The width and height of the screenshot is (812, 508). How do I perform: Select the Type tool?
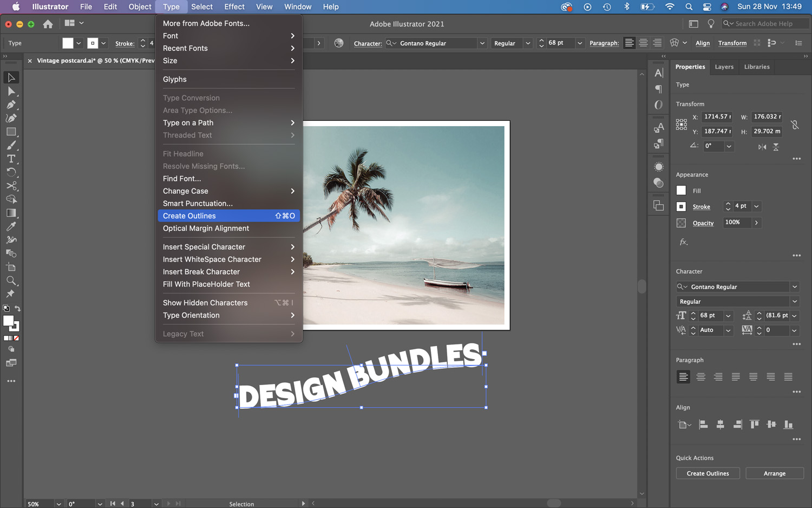click(11, 159)
